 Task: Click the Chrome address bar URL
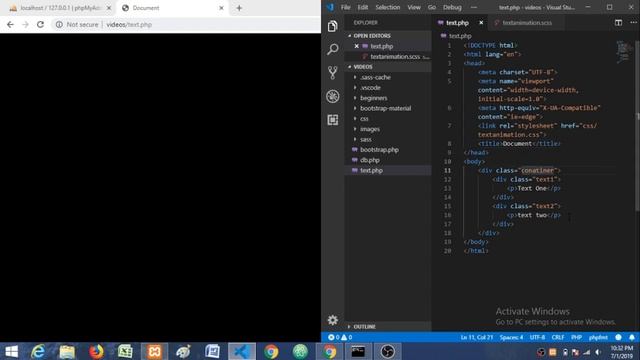(x=129, y=24)
